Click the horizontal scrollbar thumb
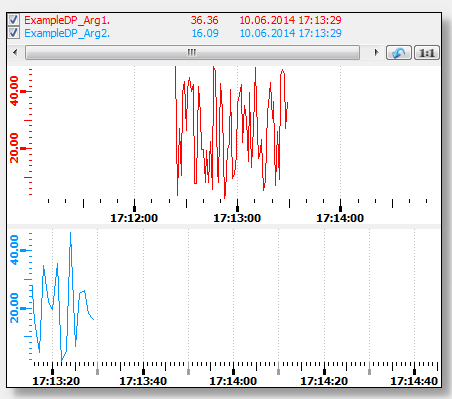The image size is (452, 399). click(192, 52)
